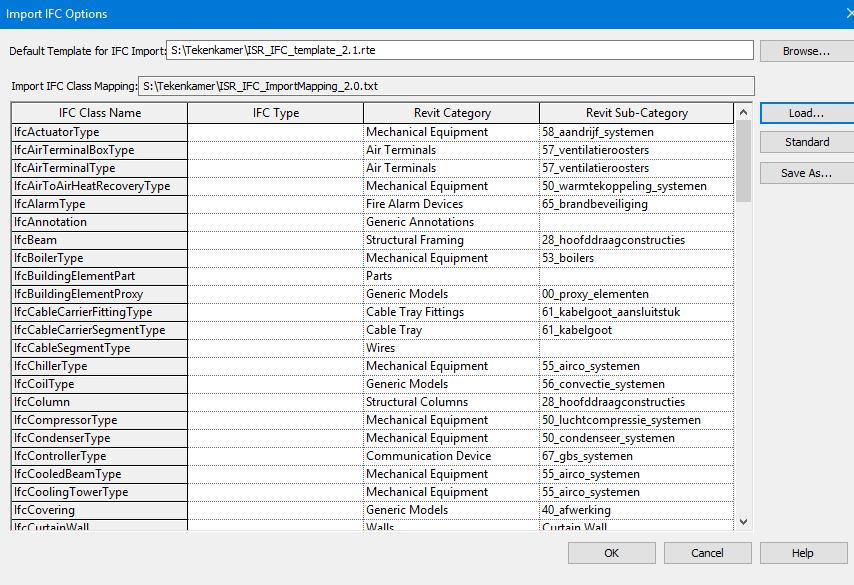This screenshot has width=854, height=585.
Task: Edit the 00_proxy_elementen sub-category cell
Action: [x=636, y=294]
